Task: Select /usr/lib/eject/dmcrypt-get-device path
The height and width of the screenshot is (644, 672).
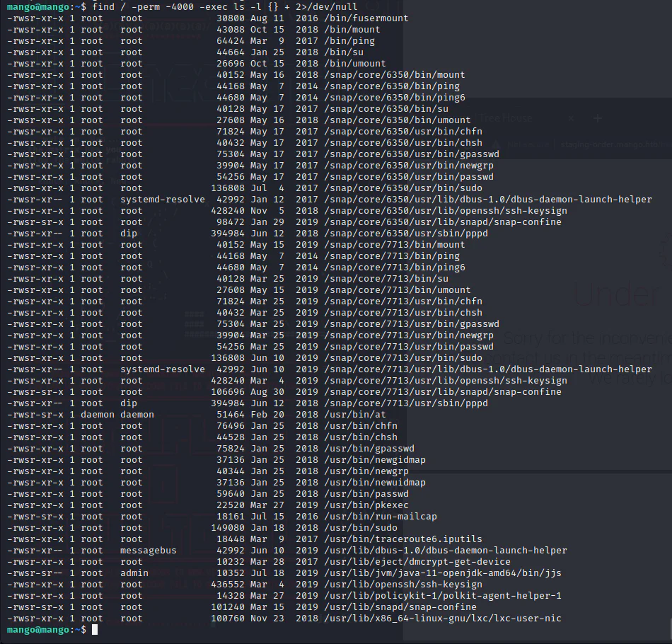Action: 417,562
